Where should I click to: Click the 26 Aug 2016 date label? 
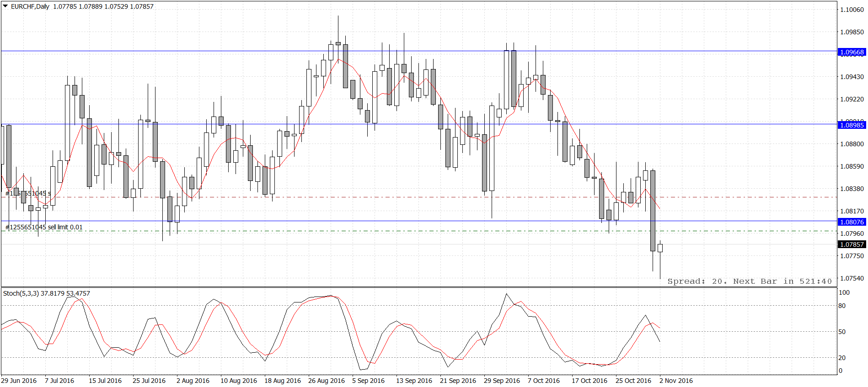(x=327, y=381)
